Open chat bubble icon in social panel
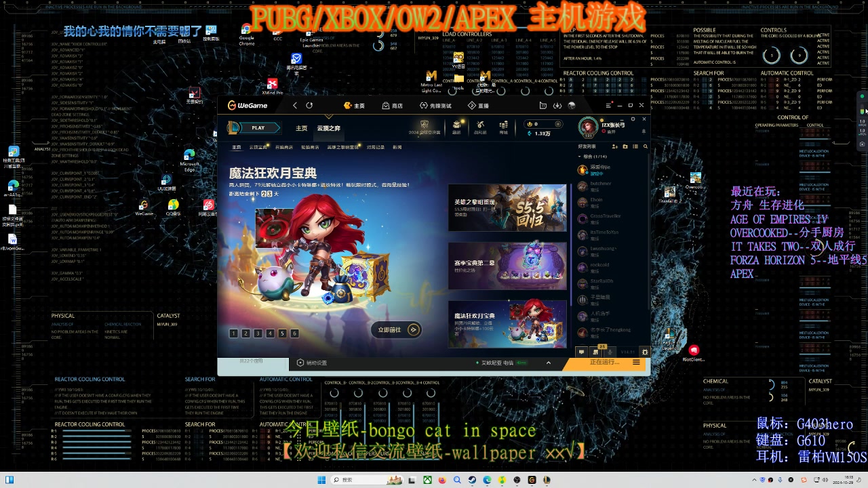Viewport: 868px width, 488px height. pyautogui.click(x=581, y=352)
